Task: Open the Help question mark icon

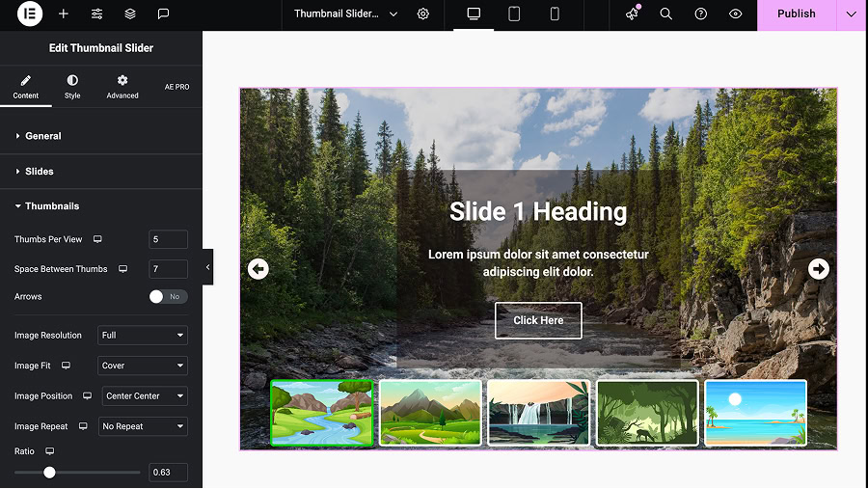Action: pyautogui.click(x=701, y=14)
